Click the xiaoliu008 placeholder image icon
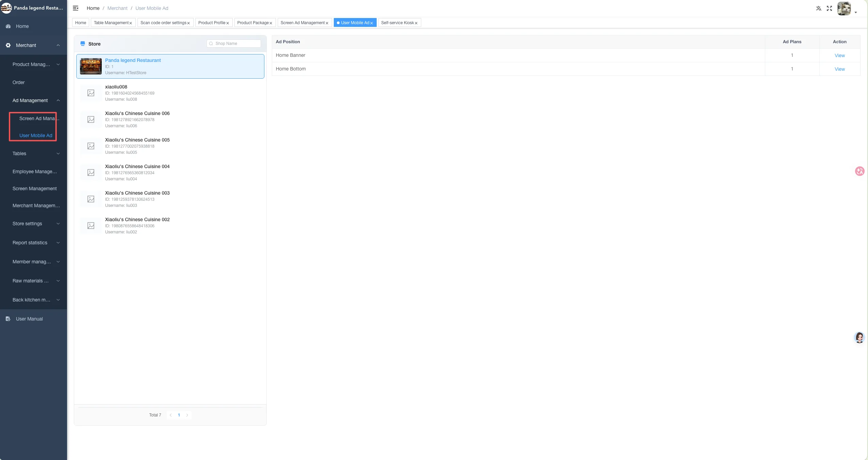Image resolution: width=868 pixels, height=460 pixels. 91,93
